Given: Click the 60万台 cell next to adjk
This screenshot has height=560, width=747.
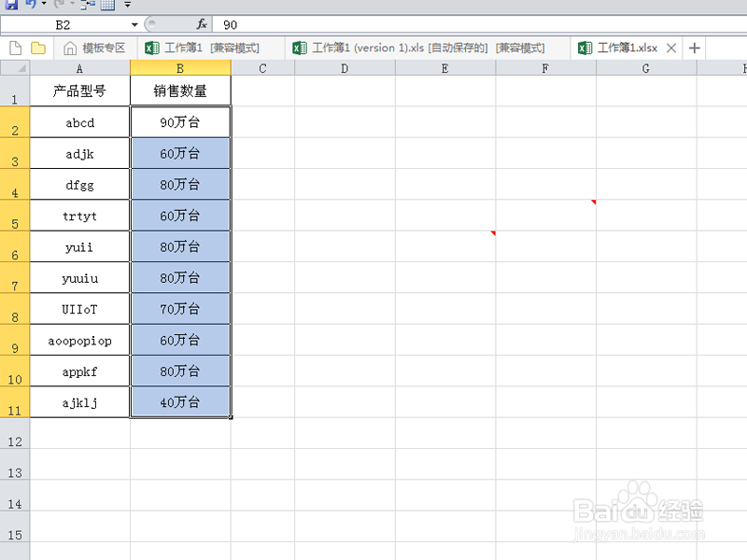Looking at the screenshot, I should click(180, 153).
